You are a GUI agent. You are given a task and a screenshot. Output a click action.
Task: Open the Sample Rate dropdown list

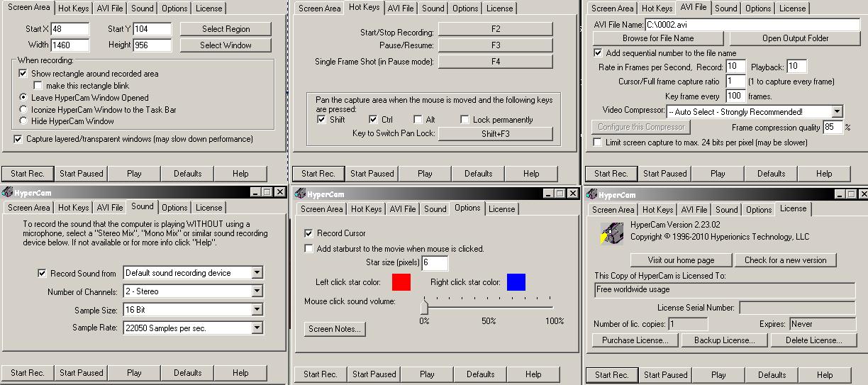[x=257, y=328]
